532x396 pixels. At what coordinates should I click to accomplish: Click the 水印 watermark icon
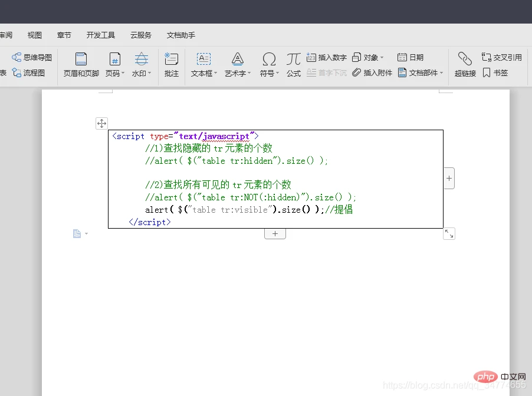coord(141,59)
